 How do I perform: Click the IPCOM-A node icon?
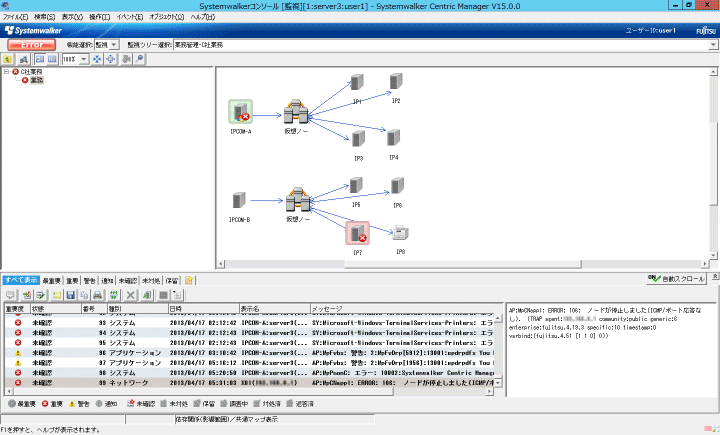pyautogui.click(x=240, y=112)
